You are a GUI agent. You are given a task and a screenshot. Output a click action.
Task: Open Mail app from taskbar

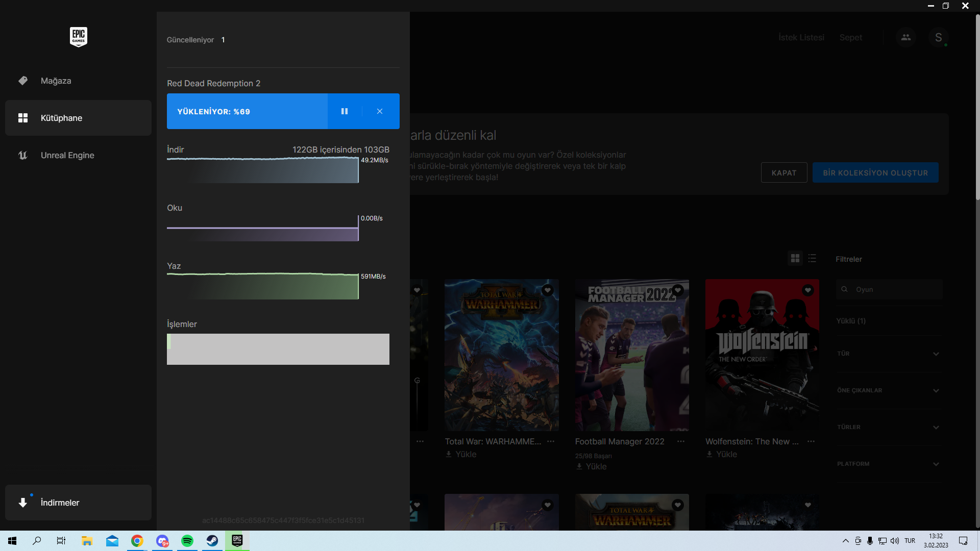point(112,541)
